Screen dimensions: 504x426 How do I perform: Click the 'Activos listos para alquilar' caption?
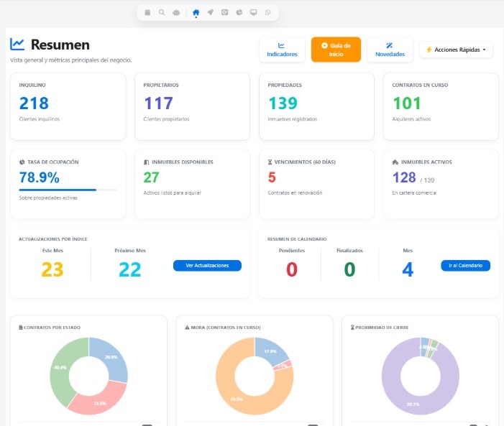click(173, 193)
